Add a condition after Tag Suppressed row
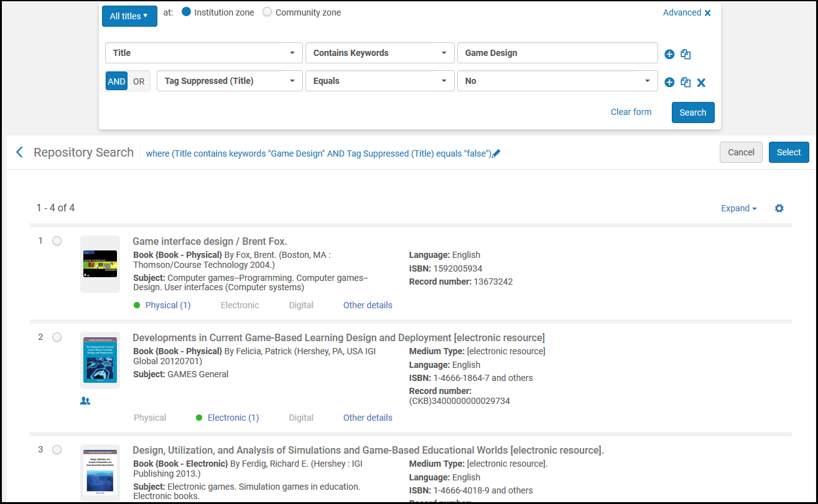The width and height of the screenshot is (818, 504). (669, 82)
